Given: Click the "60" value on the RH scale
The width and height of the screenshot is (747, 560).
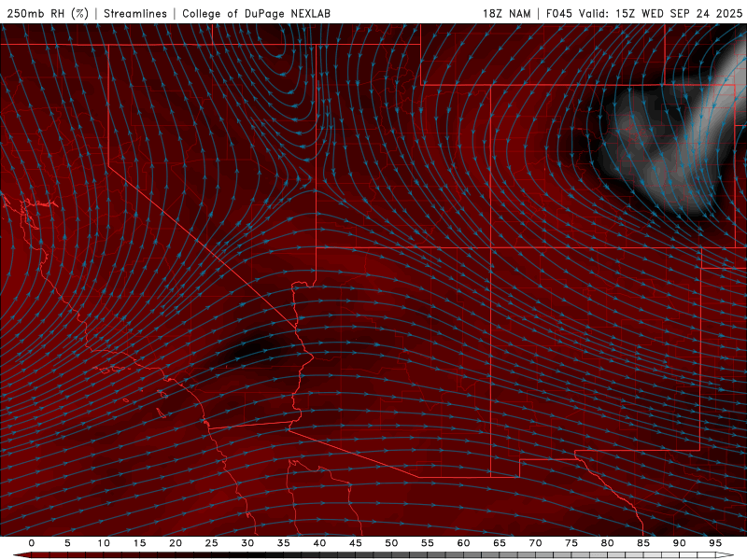Looking at the screenshot, I should coord(463,543).
